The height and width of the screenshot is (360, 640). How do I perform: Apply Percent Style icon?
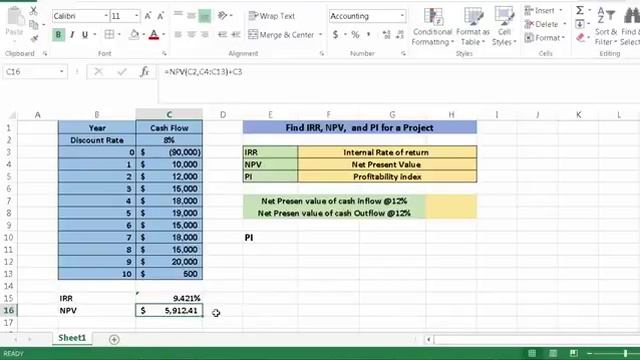click(355, 35)
